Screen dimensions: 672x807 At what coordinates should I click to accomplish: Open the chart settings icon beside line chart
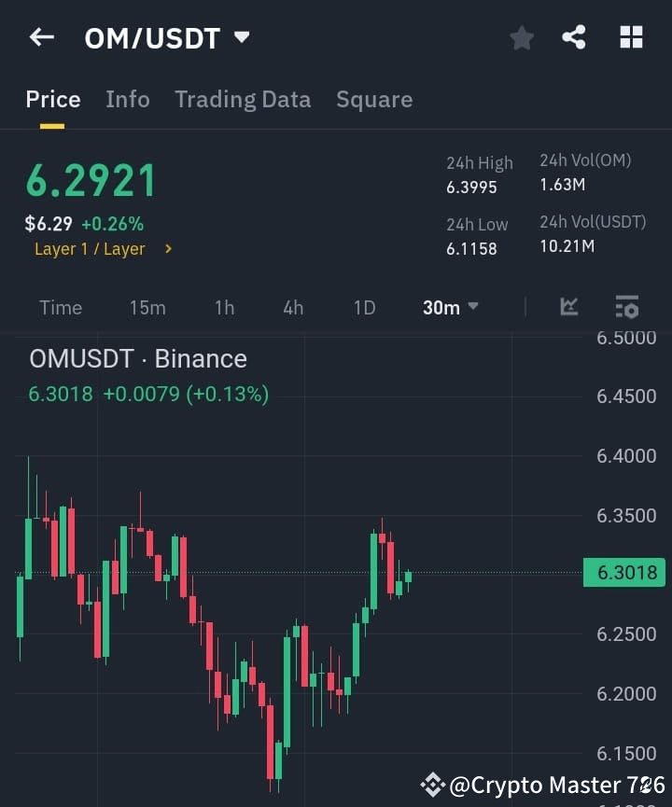click(x=626, y=307)
